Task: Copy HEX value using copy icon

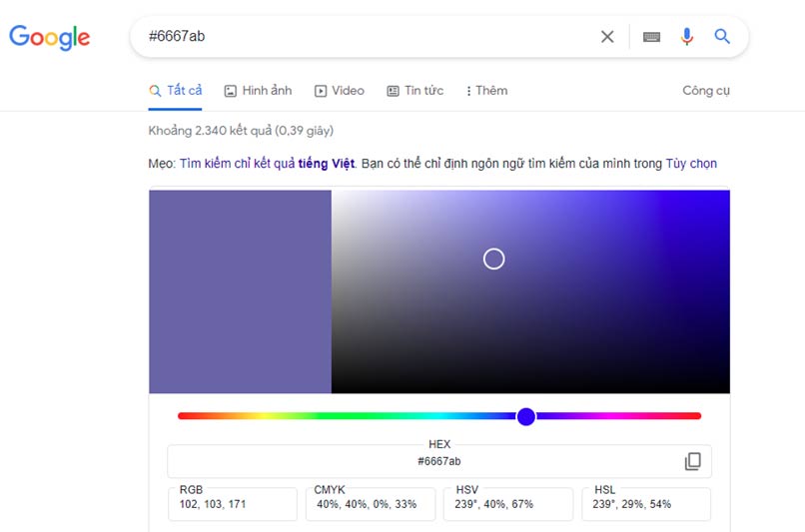Action: [692, 461]
